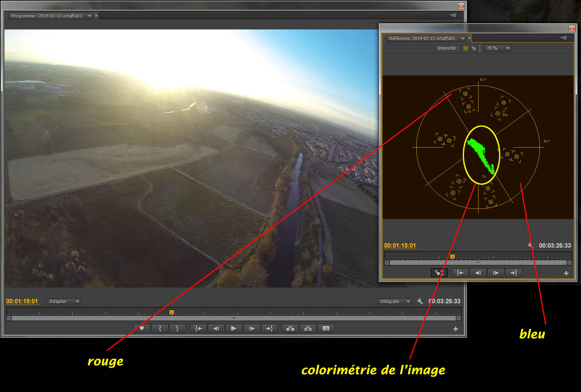Open the Reference panel flyout menu
The image size is (581, 392).
[x=564, y=38]
